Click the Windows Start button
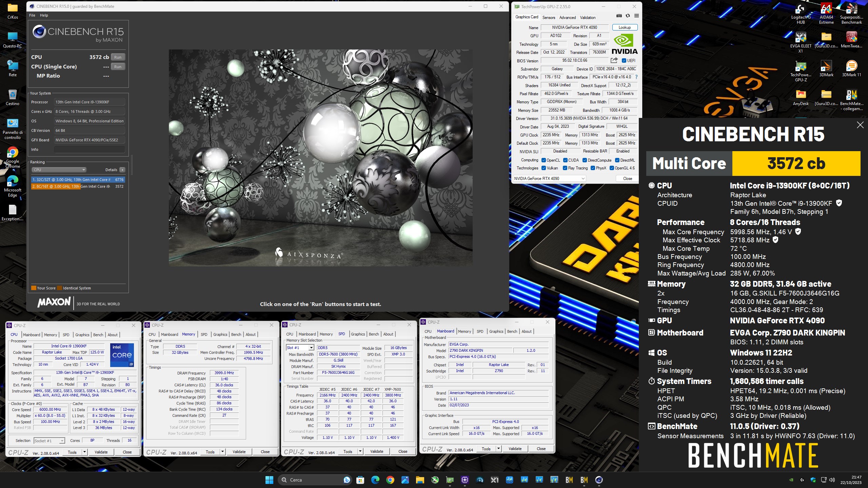 click(x=269, y=480)
